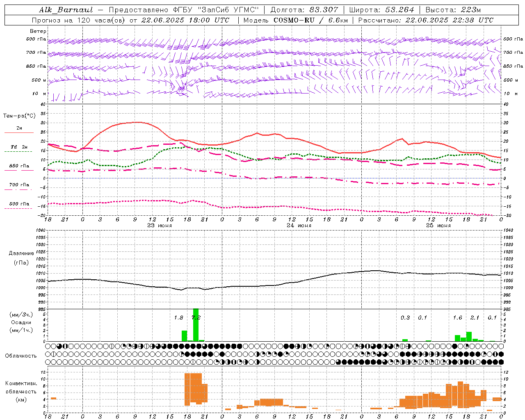Click "Предоставлено ФГБУ ЗапСиб УГМС" text
This screenshot has width=525, height=420.
pos(184,10)
